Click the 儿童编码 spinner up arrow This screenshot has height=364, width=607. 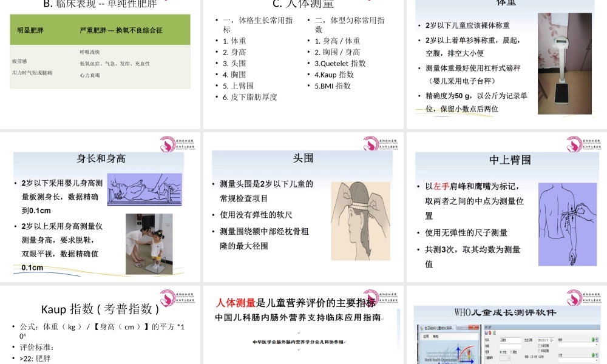509,356
